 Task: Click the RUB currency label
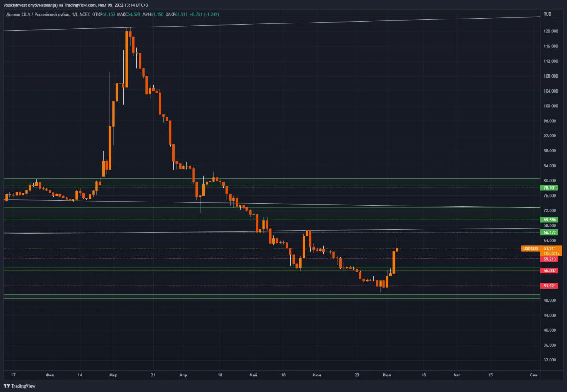[x=547, y=14]
